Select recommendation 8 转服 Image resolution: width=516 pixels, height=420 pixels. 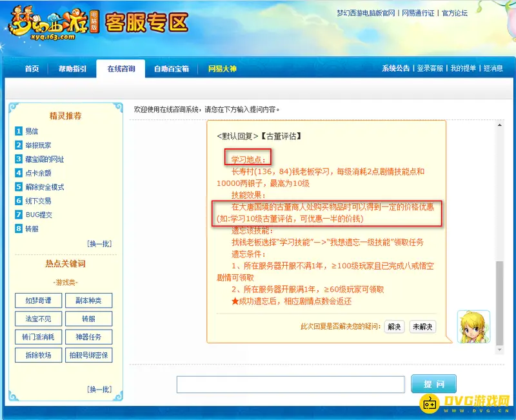click(32, 228)
